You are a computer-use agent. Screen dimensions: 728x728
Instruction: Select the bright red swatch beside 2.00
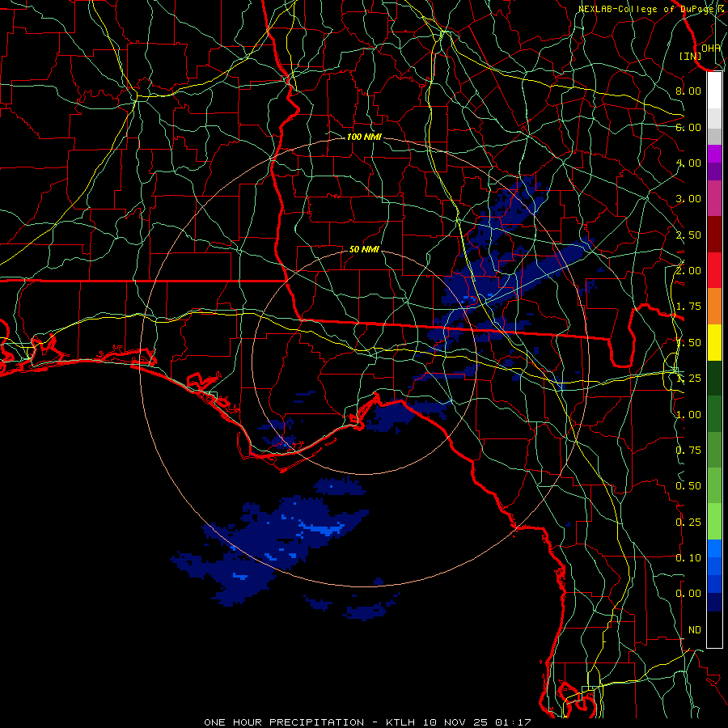tap(714, 270)
